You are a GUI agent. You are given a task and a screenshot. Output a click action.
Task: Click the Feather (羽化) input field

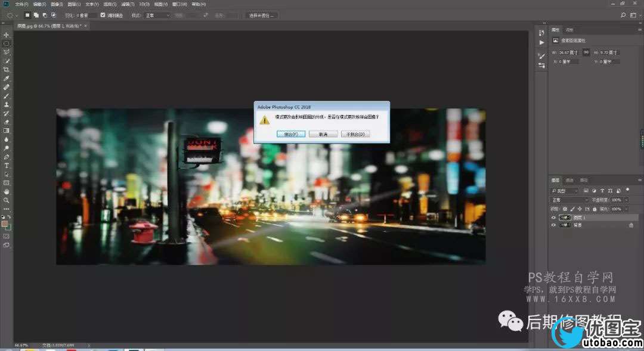(x=85, y=15)
